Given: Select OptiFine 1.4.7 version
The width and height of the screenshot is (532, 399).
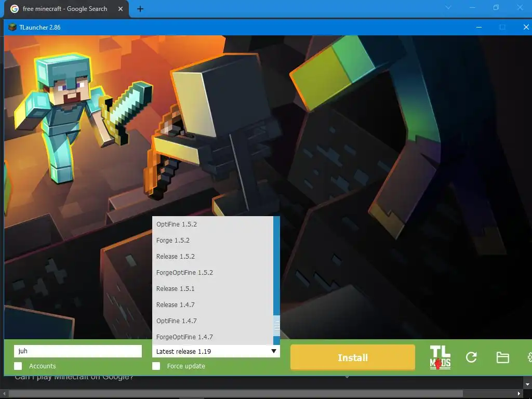Looking at the screenshot, I should [x=212, y=321].
